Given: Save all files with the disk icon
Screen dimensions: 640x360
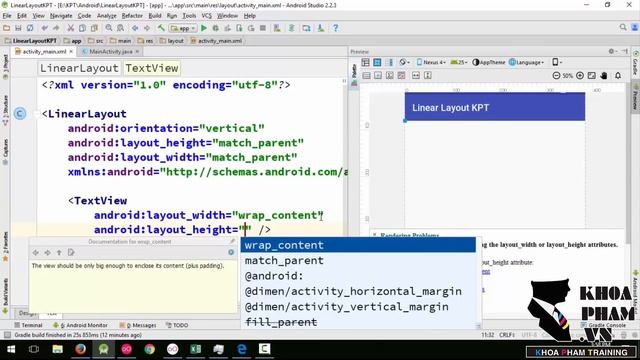Looking at the screenshot, I should 18,28.
